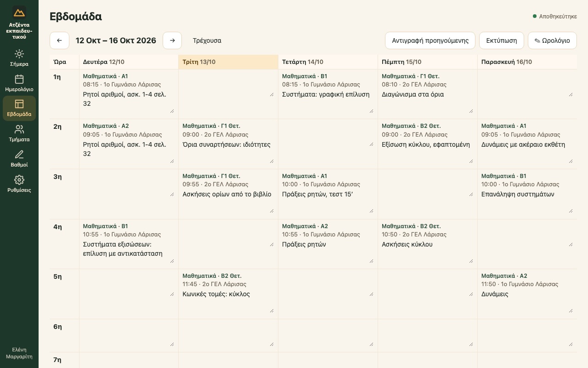Click empty note field Tuesday 1st hour
The height and width of the screenshot is (368, 588).
[x=228, y=85]
